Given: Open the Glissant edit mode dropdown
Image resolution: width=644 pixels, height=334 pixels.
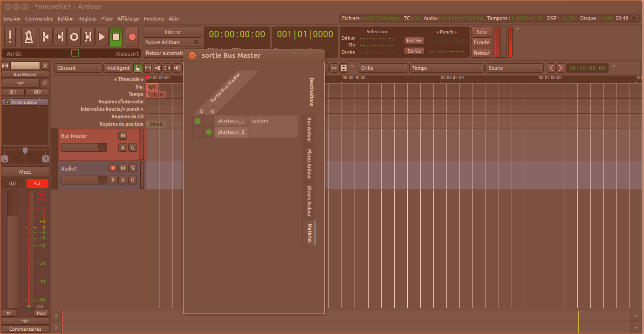Looking at the screenshot, I should [78, 68].
